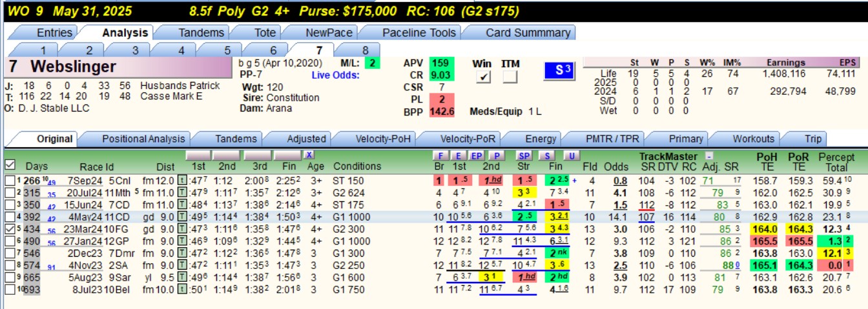Switch to the NewPace tab
This screenshot has height=309, width=868.
tap(320, 32)
